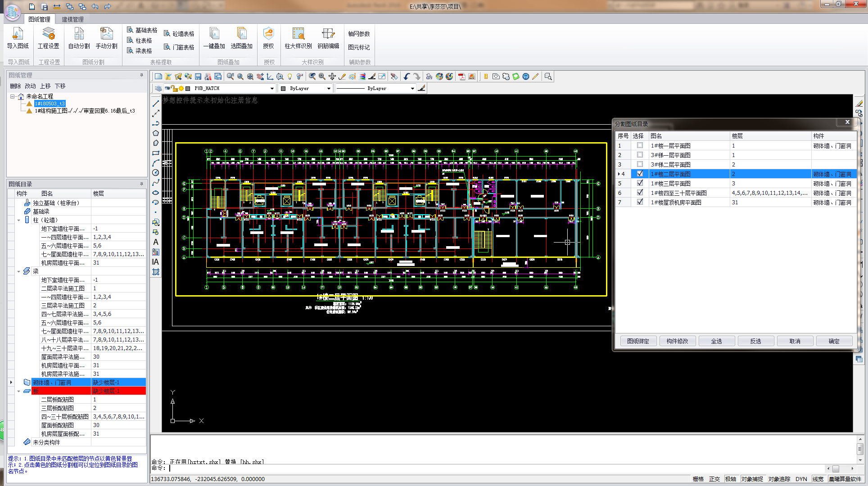Screen dimensions: 868x486
Task: Open the ByLayer color dropdown
Action: click(329, 89)
